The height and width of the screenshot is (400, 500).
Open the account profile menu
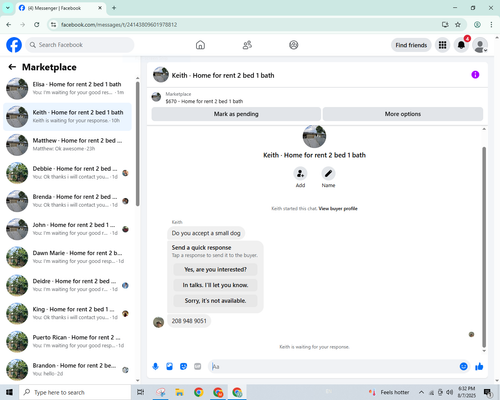(480, 45)
